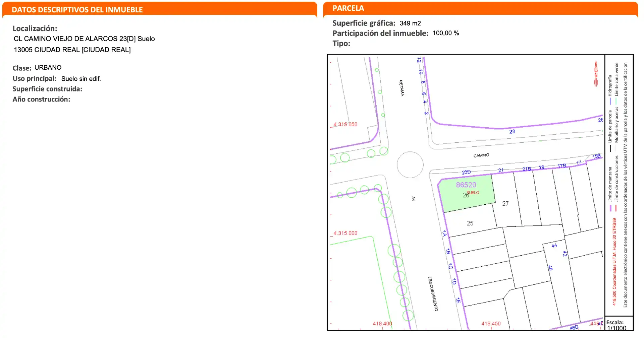Click street number 1E label
This screenshot has height=338, width=644.
point(458,300)
